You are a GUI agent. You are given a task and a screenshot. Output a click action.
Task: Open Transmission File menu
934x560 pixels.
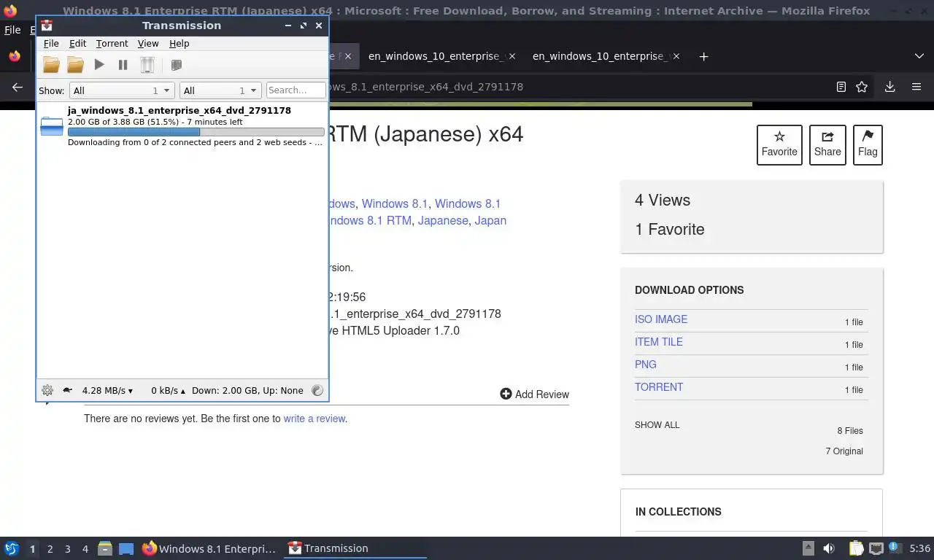click(x=51, y=44)
